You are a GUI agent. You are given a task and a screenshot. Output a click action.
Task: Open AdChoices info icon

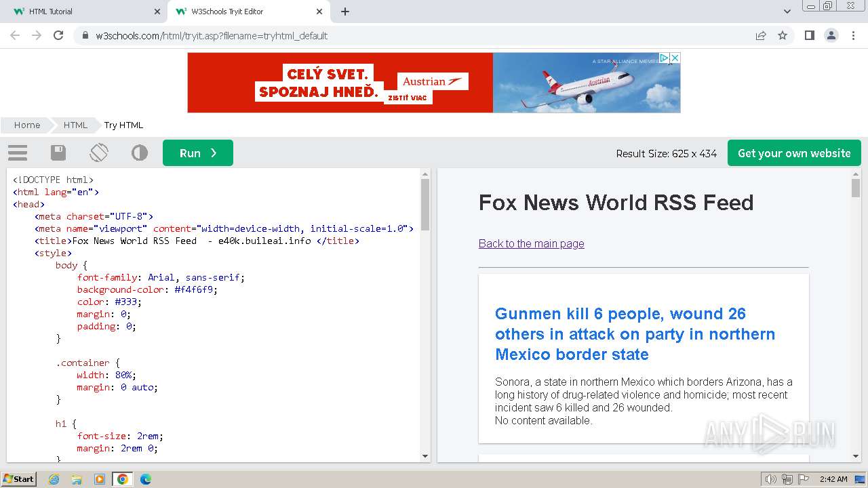tap(665, 58)
